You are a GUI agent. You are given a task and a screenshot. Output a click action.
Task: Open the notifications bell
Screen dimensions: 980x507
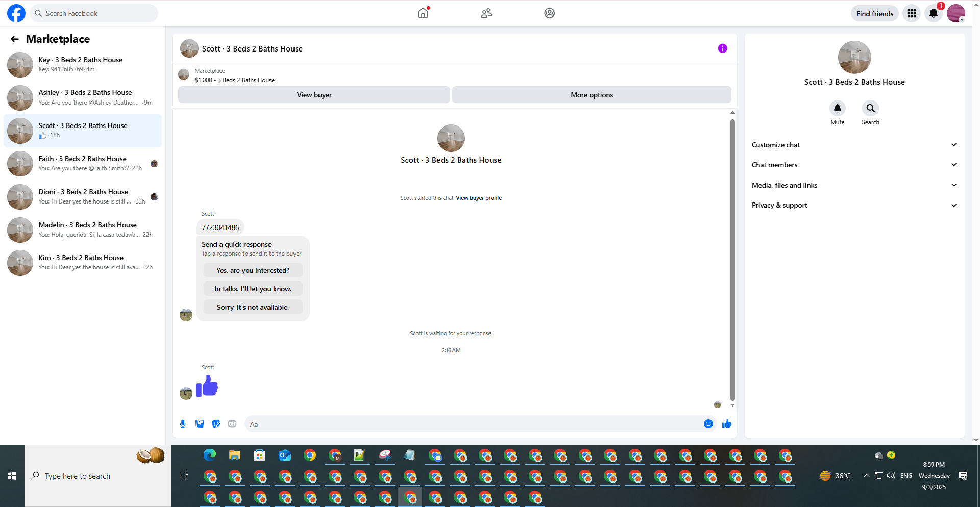(x=934, y=13)
